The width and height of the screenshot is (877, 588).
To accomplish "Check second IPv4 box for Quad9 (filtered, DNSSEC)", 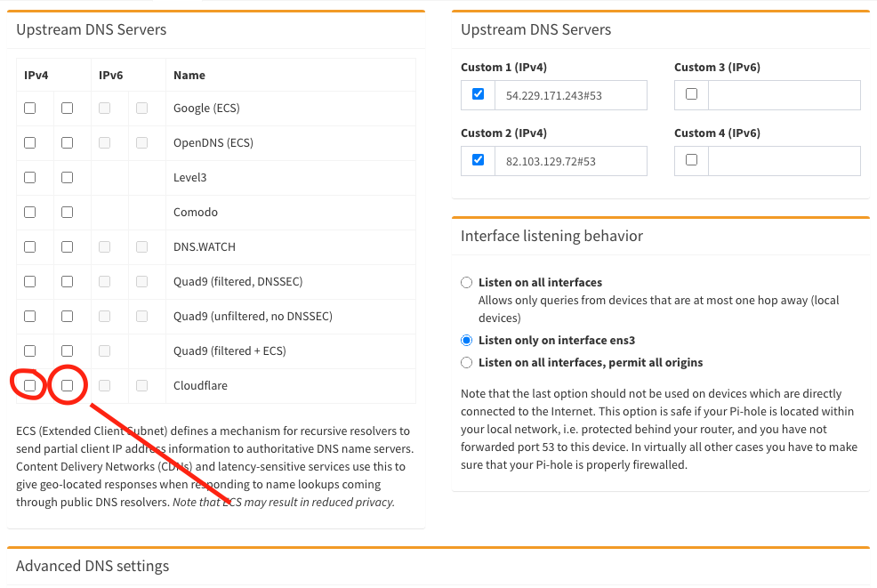I will point(68,281).
